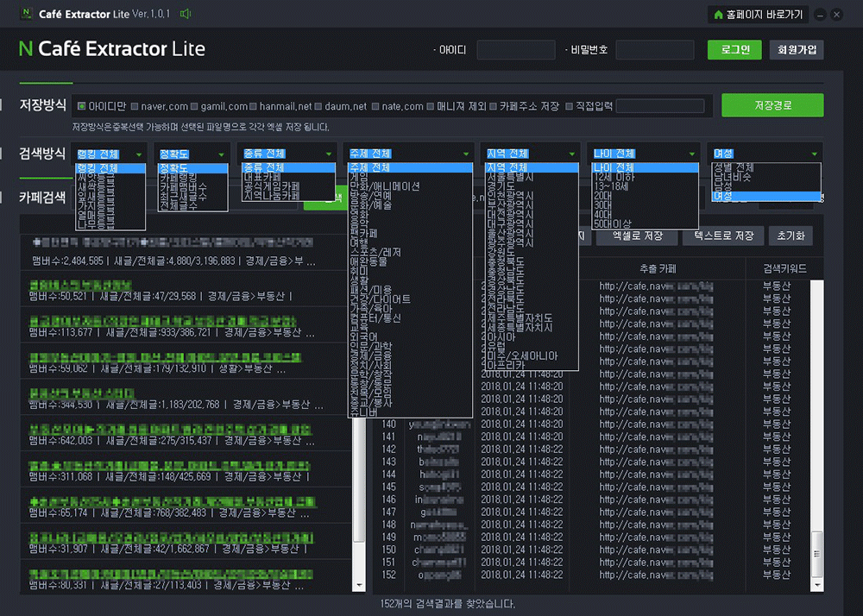
Task: Choose 지역나눔카페 in the type list
Action: (288, 196)
